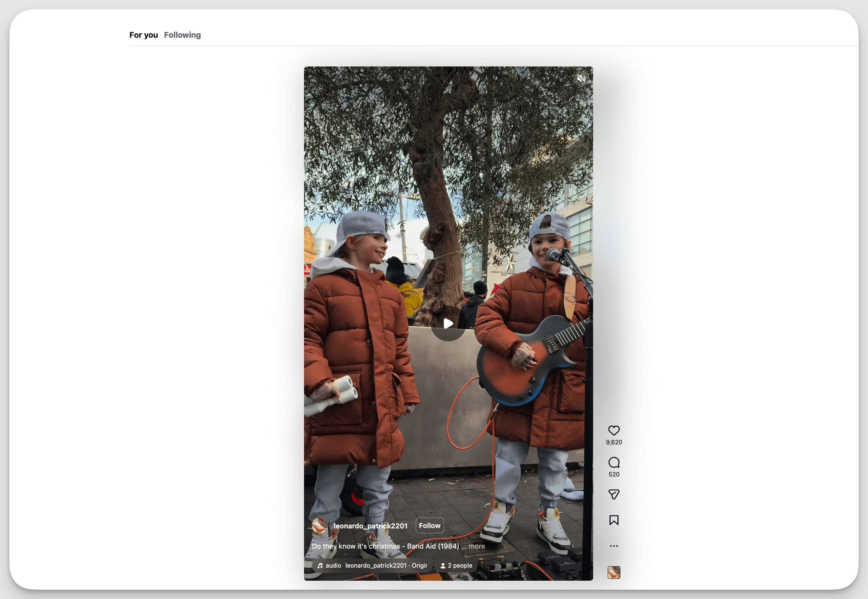Screen dimensions: 868x599
Task: Unmute the reel's sound
Action: 581,78
